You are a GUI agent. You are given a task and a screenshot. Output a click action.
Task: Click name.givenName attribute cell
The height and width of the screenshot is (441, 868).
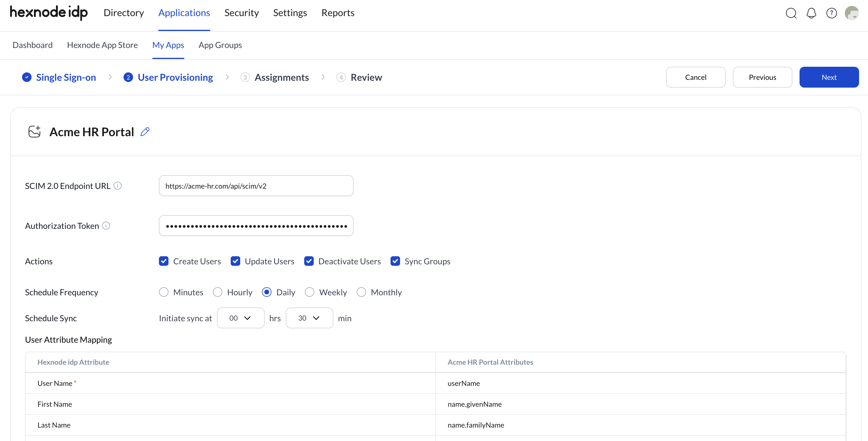(640, 404)
